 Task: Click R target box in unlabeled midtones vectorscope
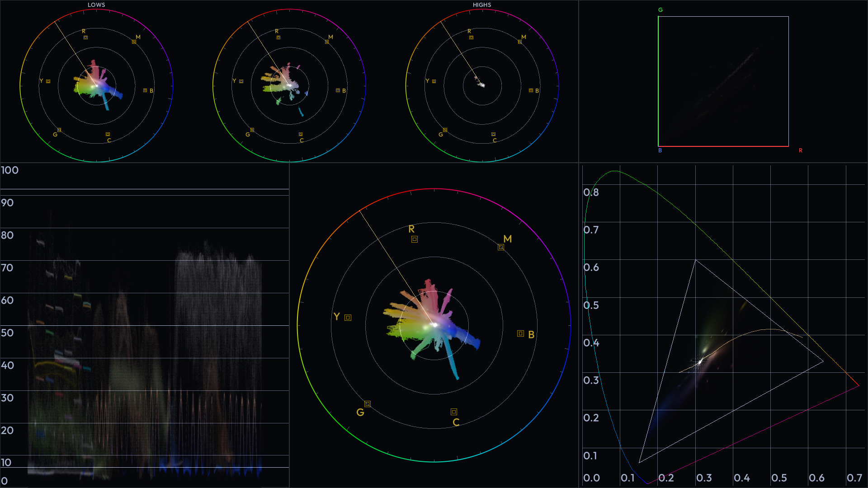coord(278,38)
